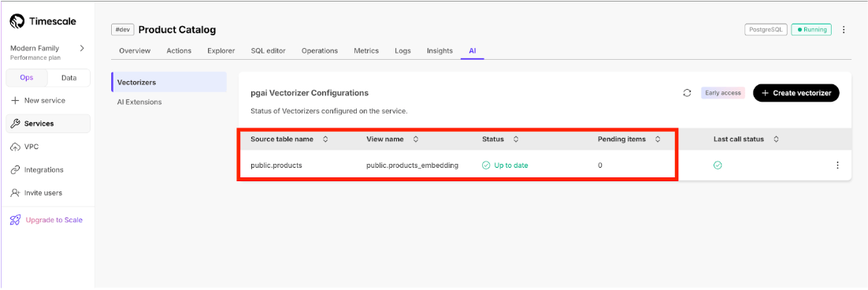Click the New service plus icon
The width and height of the screenshot is (868, 290).
15,101
